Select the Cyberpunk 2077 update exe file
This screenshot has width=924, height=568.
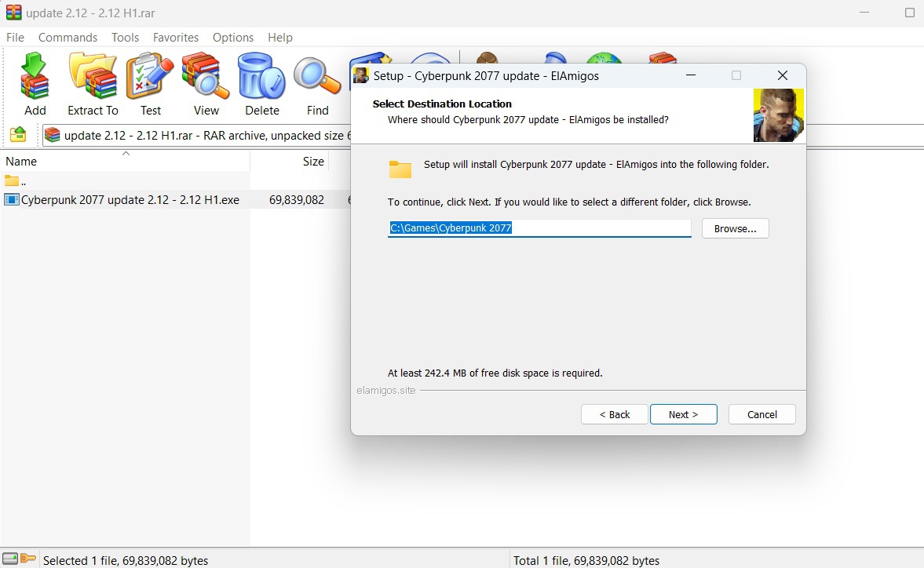pos(130,200)
